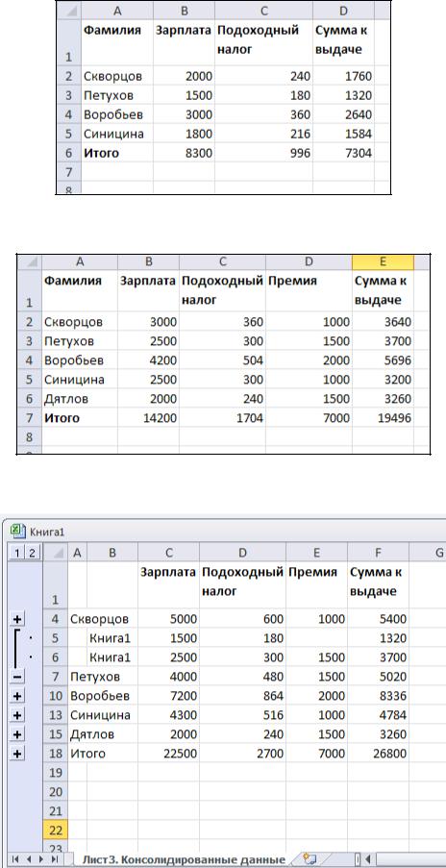Image resolution: width=446 pixels, height=868 pixels.
Task: Click the cell containing 26800
Action: (379, 754)
